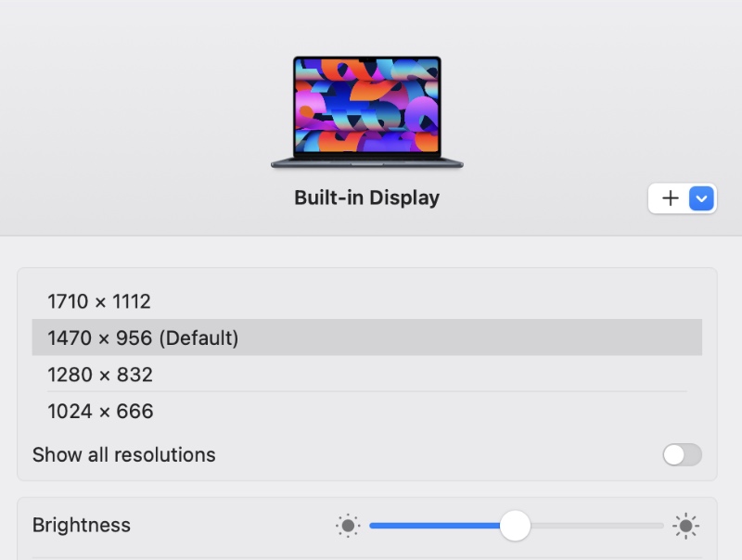Click the plus icon to add a display
The width and height of the screenshot is (742, 560).
(x=670, y=198)
